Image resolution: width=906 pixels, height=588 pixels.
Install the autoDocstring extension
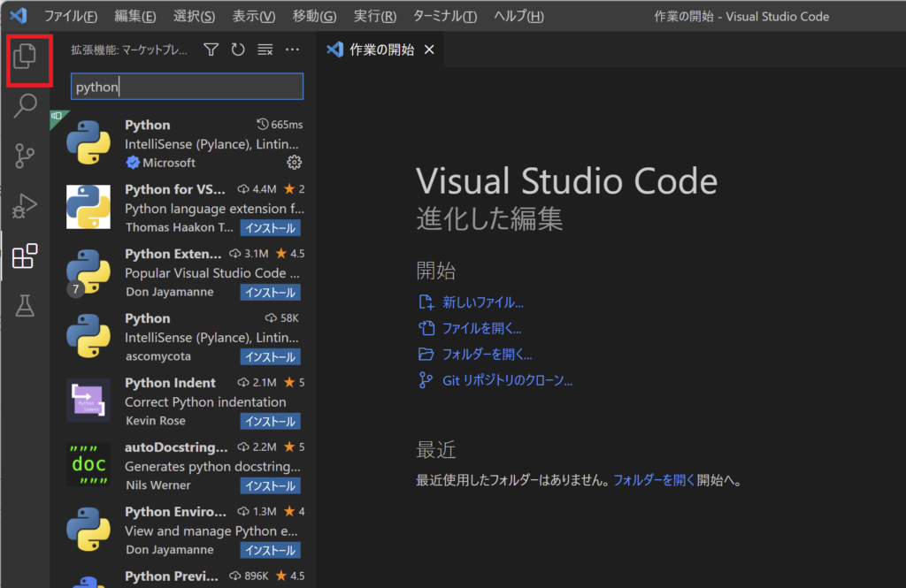(x=271, y=485)
